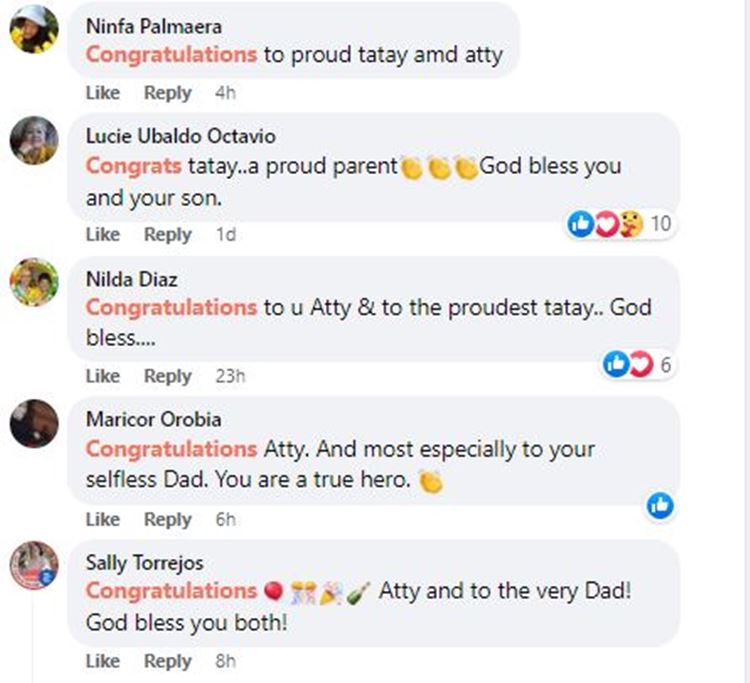Image resolution: width=750 pixels, height=683 pixels.
Task: Open Maricor Orobia's profile name link
Action: tap(153, 420)
